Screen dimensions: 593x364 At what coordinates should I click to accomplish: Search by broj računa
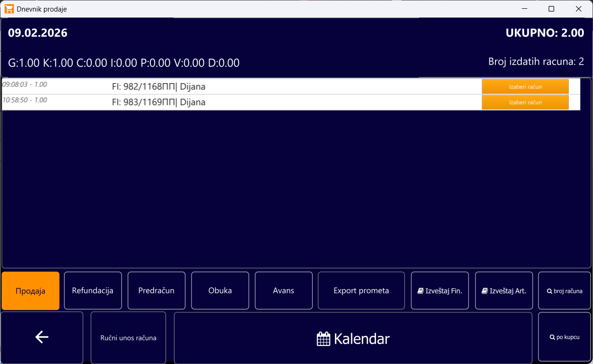pyautogui.click(x=564, y=291)
